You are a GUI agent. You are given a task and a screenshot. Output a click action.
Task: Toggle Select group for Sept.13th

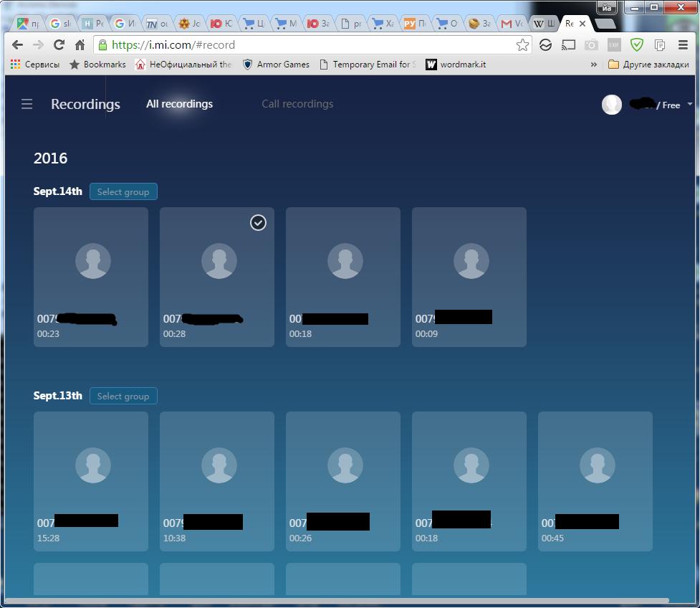pyautogui.click(x=123, y=396)
